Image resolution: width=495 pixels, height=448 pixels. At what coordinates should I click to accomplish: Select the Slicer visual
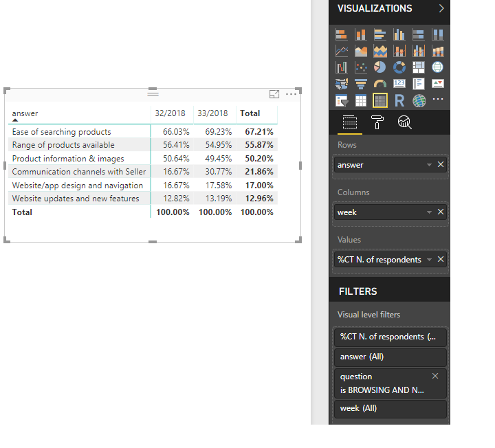pos(342,100)
